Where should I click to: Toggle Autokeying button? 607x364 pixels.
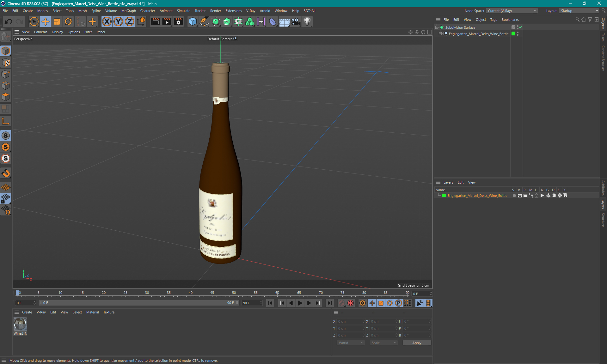point(351,303)
